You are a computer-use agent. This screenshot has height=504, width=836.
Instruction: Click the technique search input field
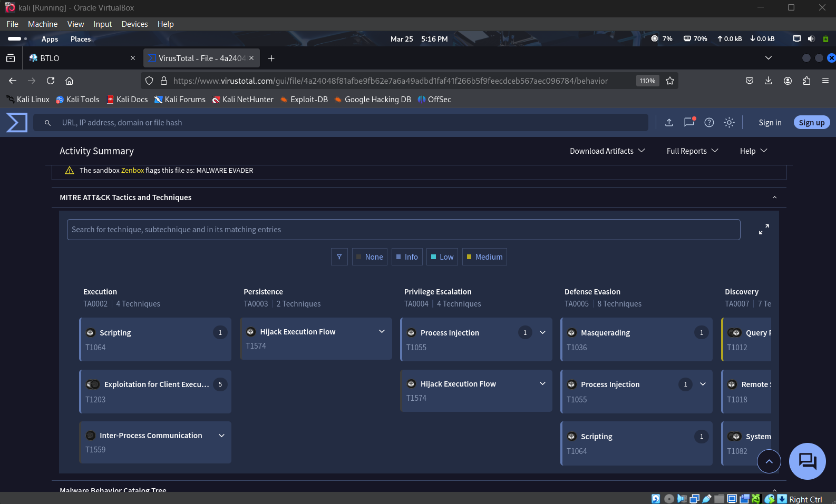point(403,230)
